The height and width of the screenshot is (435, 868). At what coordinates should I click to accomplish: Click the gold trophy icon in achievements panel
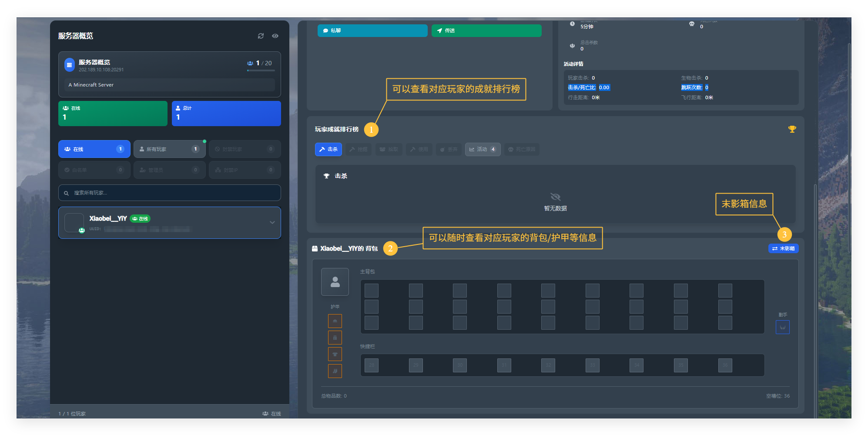pos(792,129)
